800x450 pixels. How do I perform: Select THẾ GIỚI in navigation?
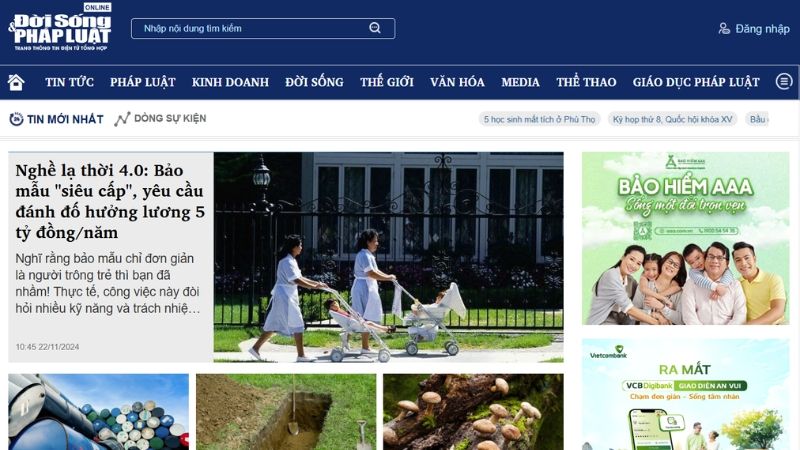point(387,82)
